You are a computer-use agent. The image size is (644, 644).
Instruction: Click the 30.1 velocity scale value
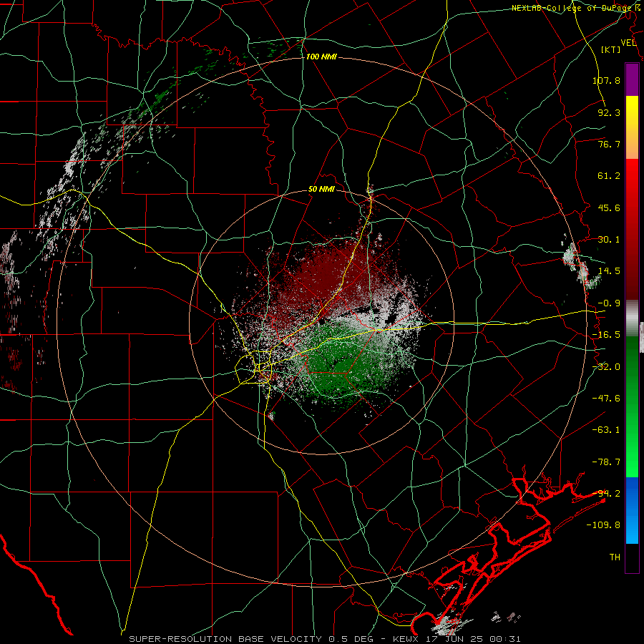coord(609,240)
